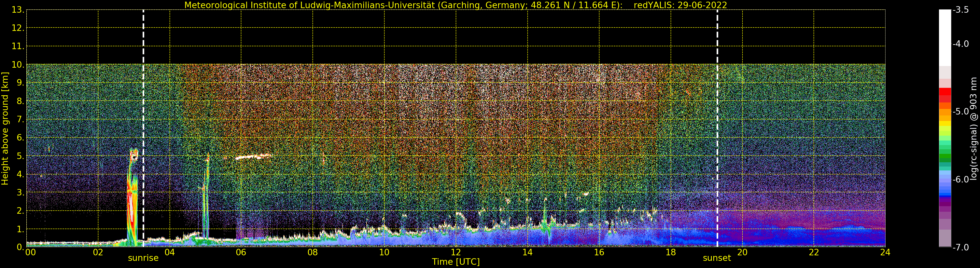Click the y-axis tick label '2.'
The image size is (980, 268).
pyautogui.click(x=20, y=211)
